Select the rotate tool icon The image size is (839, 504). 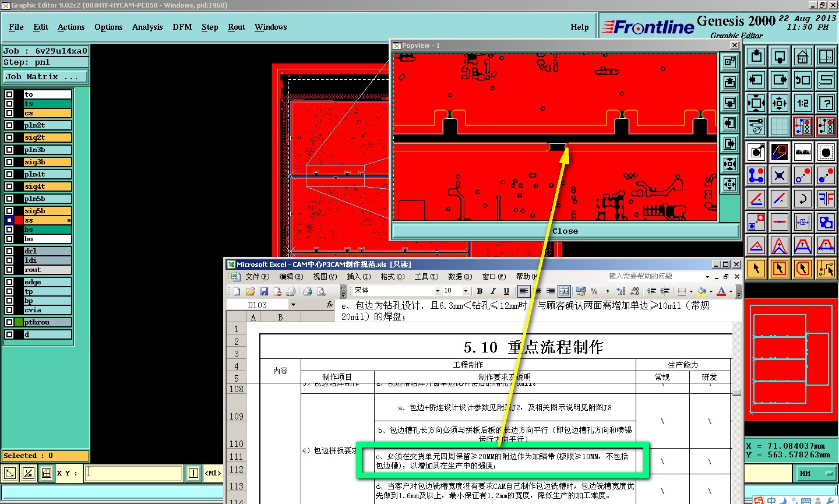(x=803, y=199)
